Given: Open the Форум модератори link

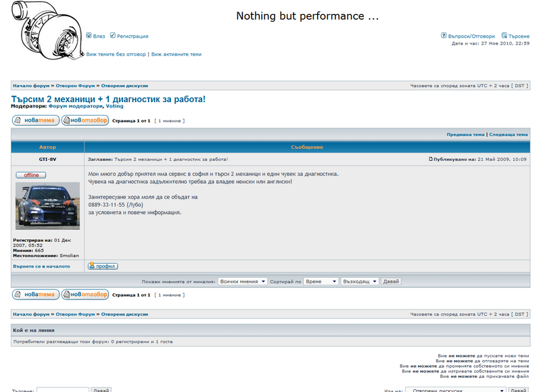Looking at the screenshot, I should 76,106.
